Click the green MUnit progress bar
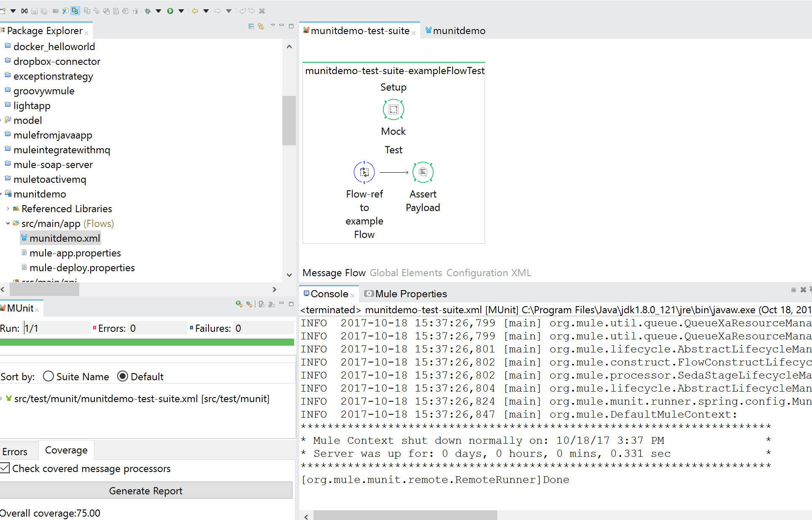812x520 pixels. click(x=147, y=342)
